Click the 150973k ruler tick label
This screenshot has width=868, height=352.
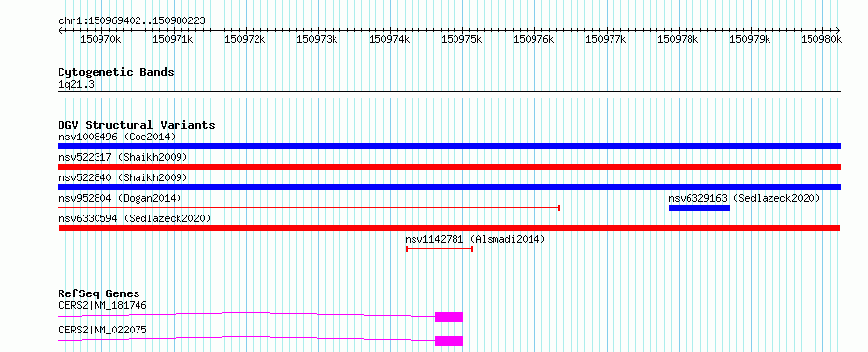tap(317, 39)
